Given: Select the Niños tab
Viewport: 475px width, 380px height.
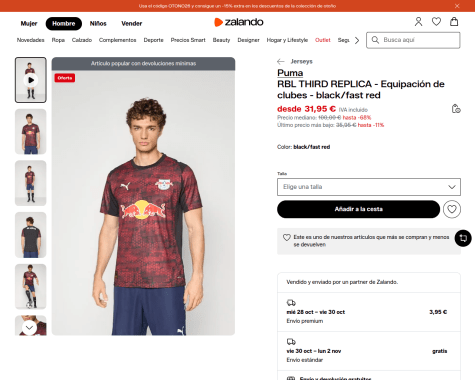Looking at the screenshot, I should (98, 24).
